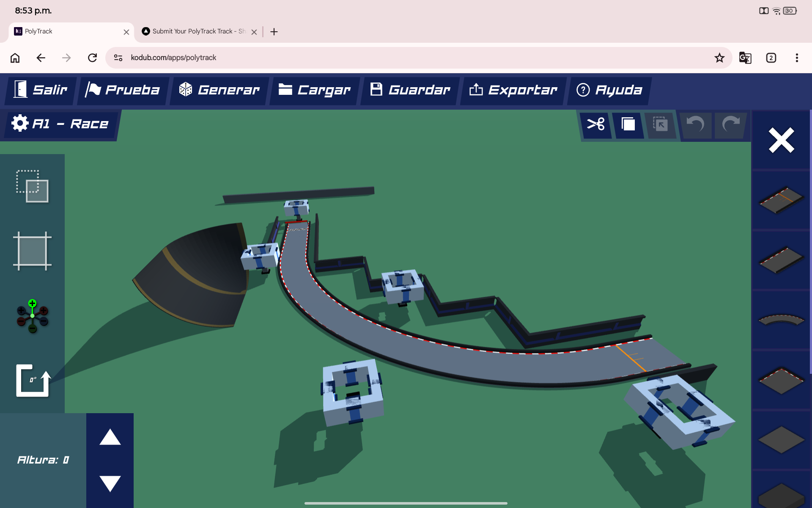Activate the dotted box selection tool

[32, 186]
